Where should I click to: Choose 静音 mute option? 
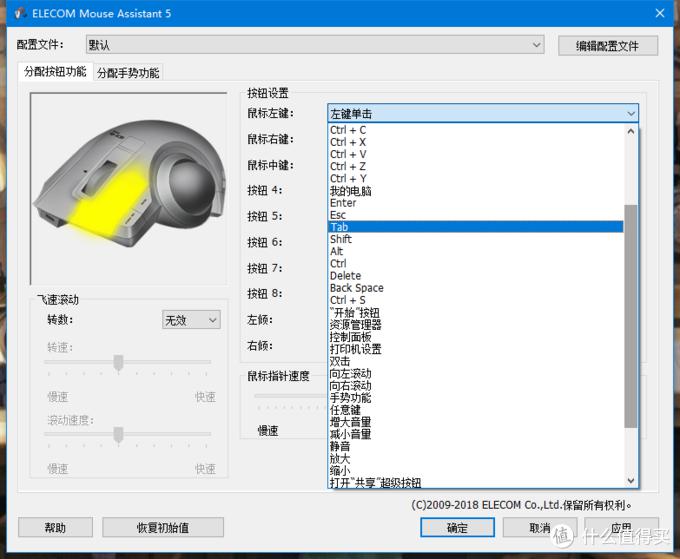[476, 446]
